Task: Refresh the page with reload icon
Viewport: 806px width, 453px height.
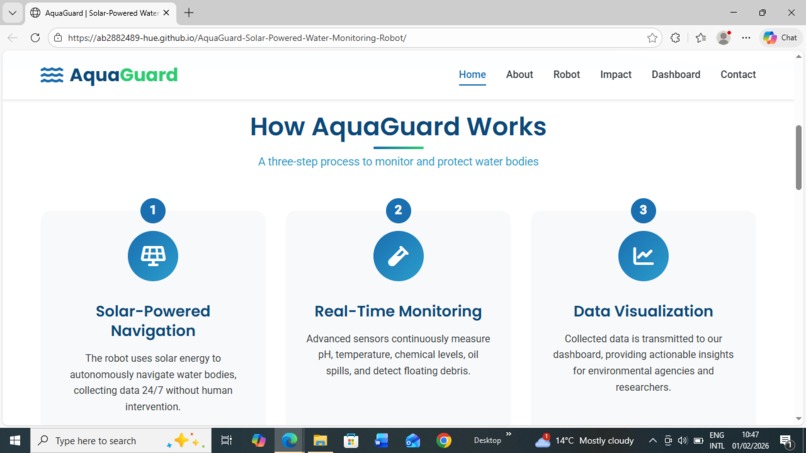Action: click(x=35, y=38)
